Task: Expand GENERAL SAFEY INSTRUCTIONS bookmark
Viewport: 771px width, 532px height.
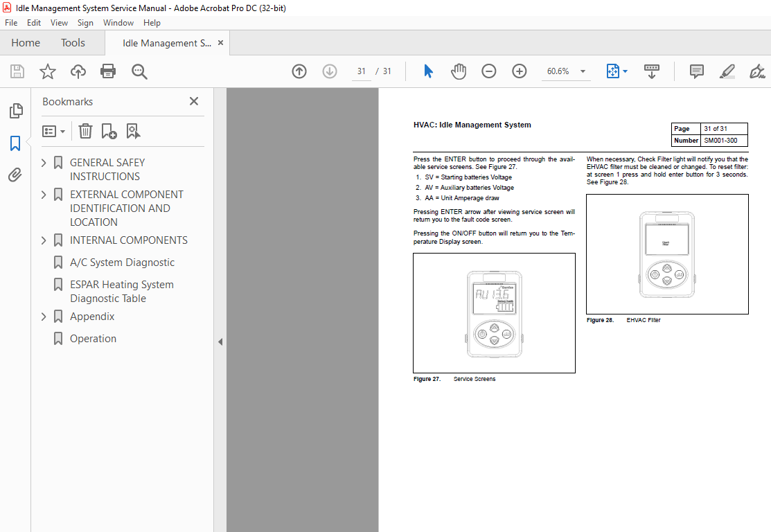Action: 43,163
